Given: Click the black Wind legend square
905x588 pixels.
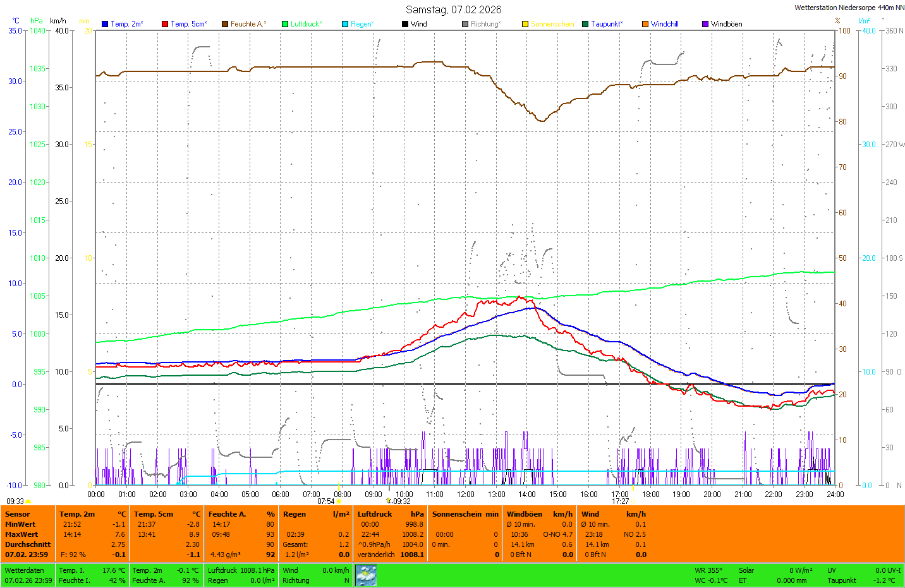Looking at the screenshot, I should 405,24.
